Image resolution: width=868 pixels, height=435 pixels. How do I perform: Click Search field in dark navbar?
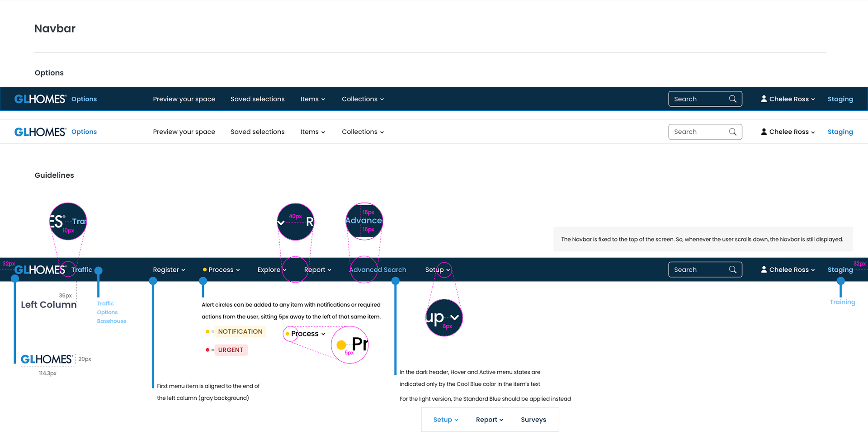tap(705, 99)
